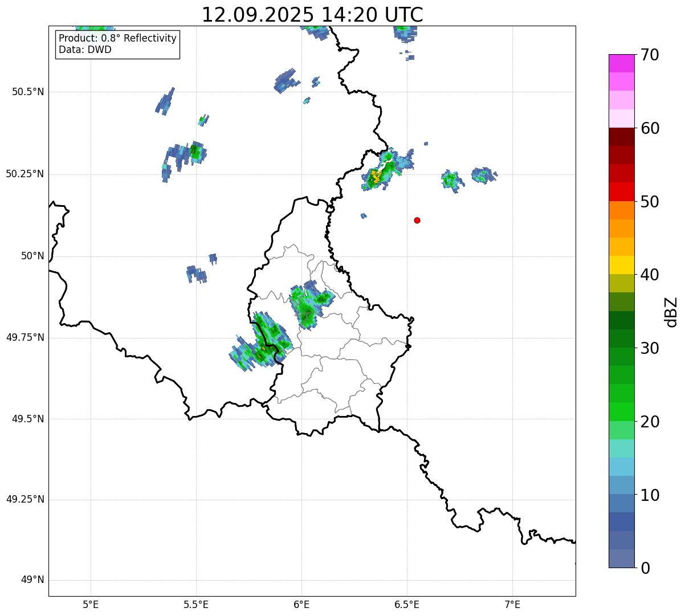685x616 pixels.
Task: Select the radar cell over northern Luxembourg
Action: (x=308, y=305)
